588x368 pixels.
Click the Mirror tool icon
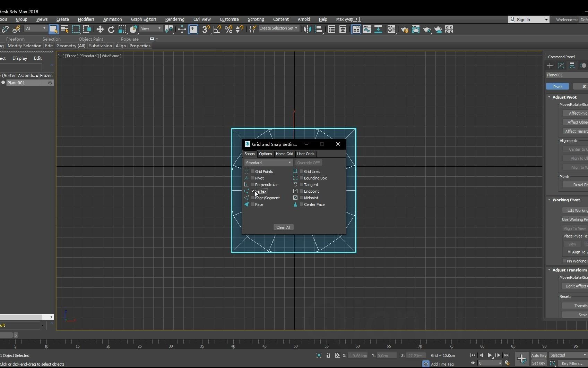[x=307, y=30]
